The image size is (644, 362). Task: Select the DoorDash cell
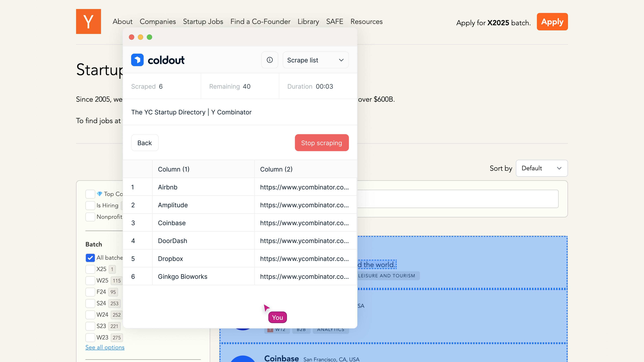[x=203, y=241]
